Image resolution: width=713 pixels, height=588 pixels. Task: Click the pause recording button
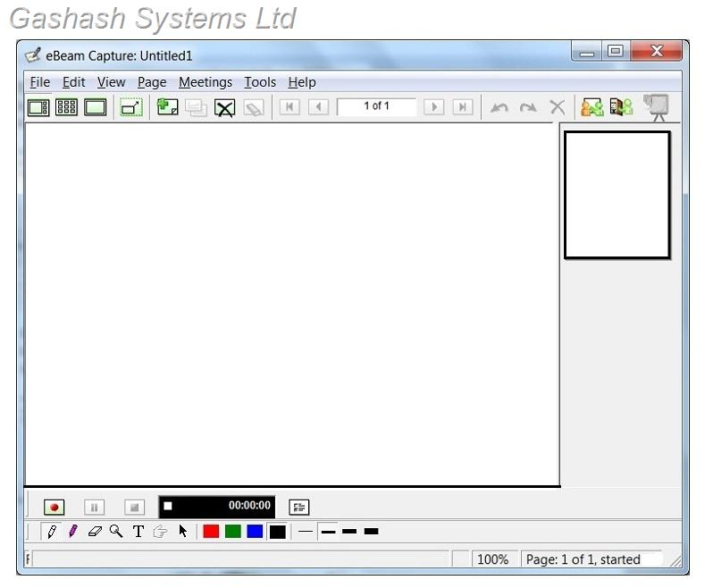(94, 507)
